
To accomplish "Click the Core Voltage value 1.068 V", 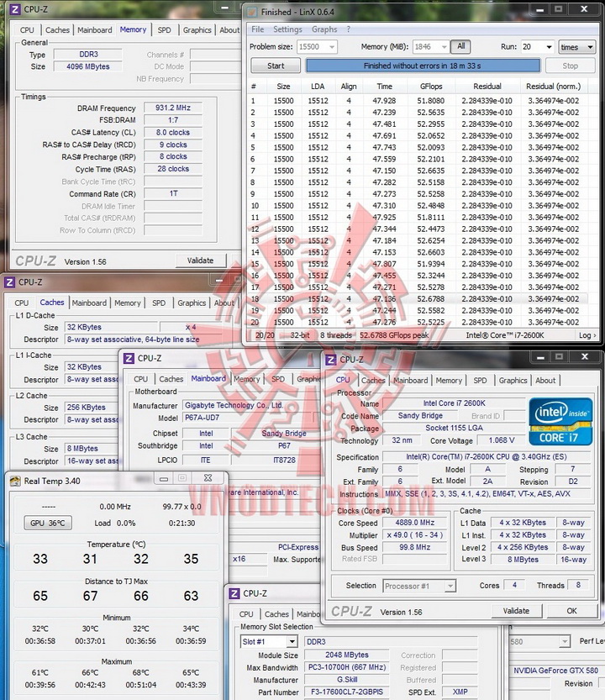I will click(501, 440).
